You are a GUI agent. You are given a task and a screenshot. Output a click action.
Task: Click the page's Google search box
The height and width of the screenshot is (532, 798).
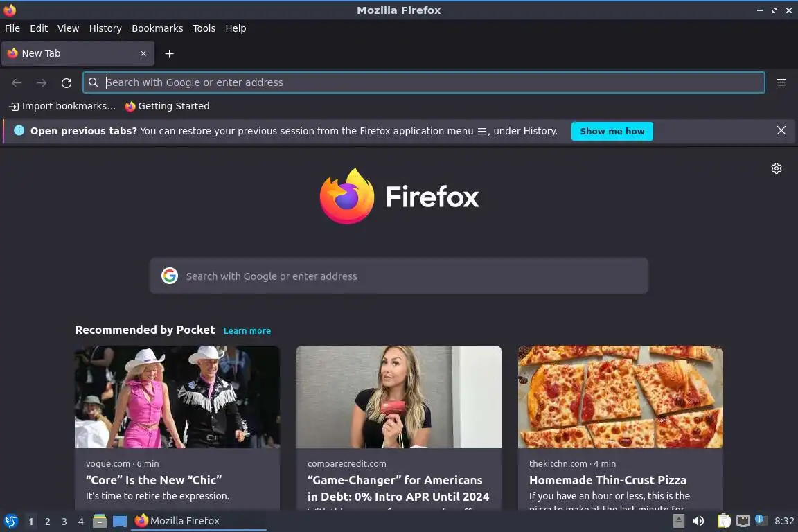click(398, 276)
